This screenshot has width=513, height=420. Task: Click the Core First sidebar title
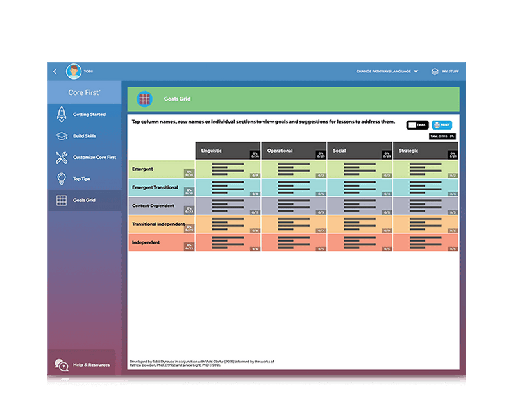coord(85,92)
